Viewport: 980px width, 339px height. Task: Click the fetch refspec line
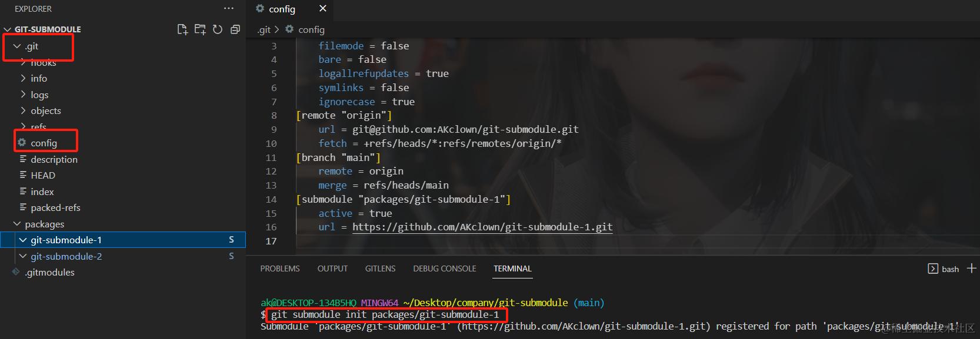[x=440, y=143]
